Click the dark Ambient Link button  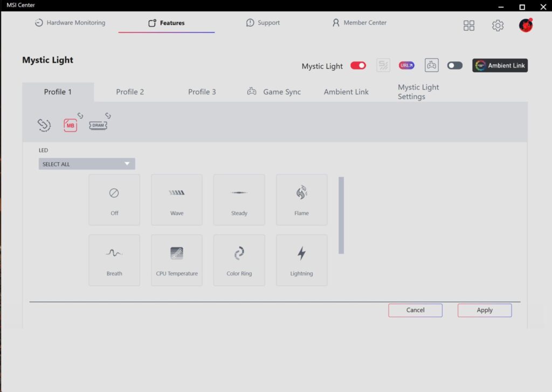coord(500,65)
